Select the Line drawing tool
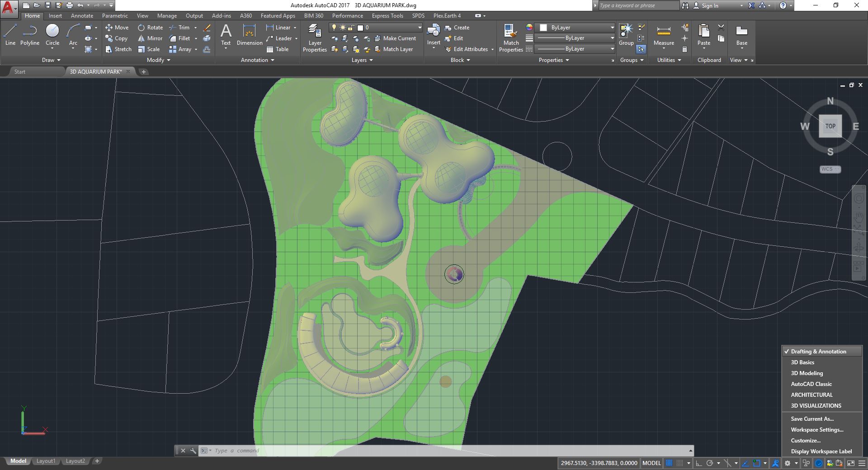The height and width of the screenshot is (470, 868). pyautogui.click(x=10, y=35)
